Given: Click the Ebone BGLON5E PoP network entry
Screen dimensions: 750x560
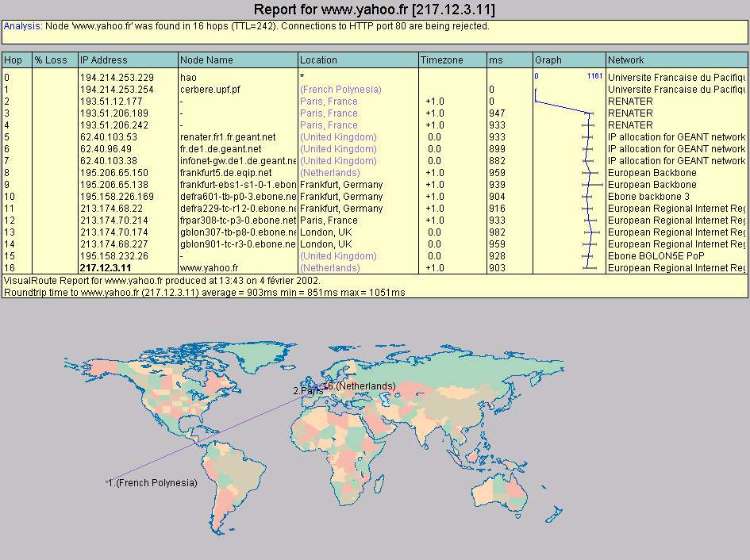Looking at the screenshot, I should (x=656, y=256).
